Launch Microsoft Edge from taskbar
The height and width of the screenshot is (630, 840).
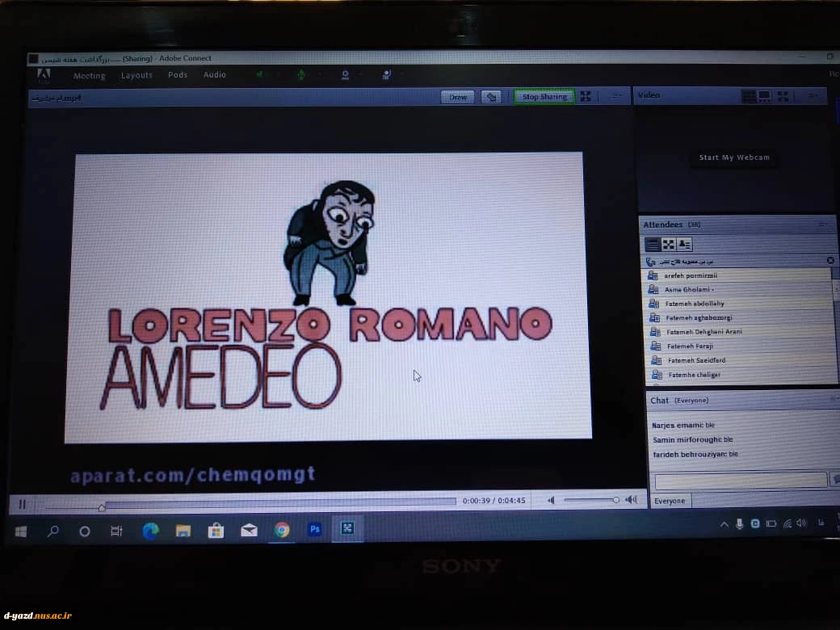tap(150, 531)
